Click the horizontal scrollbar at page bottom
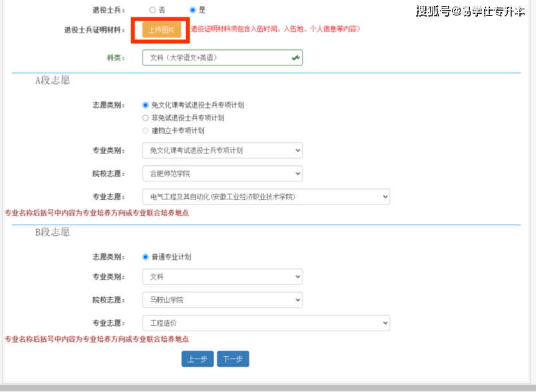536x392 pixels. pos(267,387)
